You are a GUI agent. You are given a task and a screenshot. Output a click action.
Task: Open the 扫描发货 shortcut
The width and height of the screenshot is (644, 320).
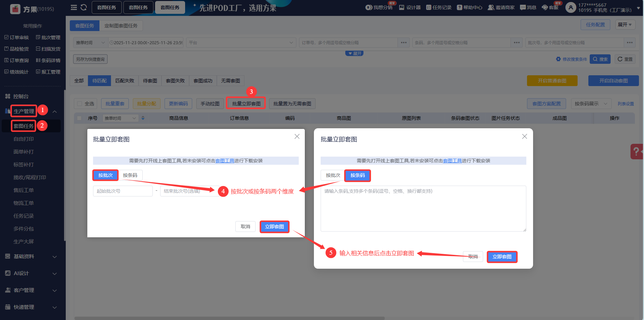[48, 49]
